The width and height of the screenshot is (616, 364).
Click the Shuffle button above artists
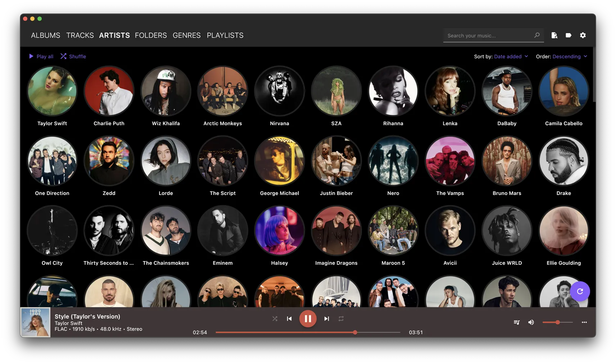click(73, 56)
